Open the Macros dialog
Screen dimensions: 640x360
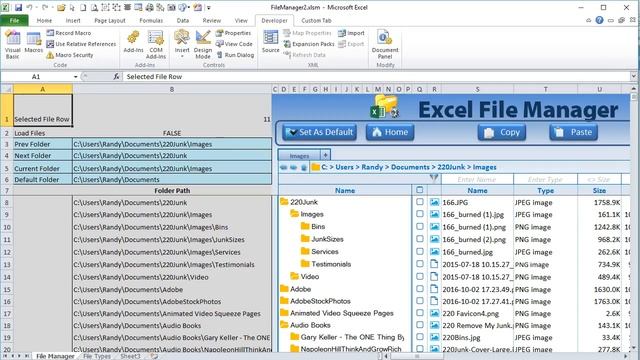[x=33, y=42]
